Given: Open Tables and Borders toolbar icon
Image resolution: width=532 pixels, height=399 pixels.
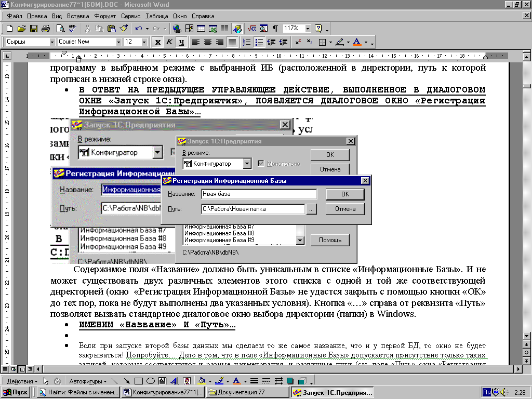Looking at the screenshot, I should 189,29.
